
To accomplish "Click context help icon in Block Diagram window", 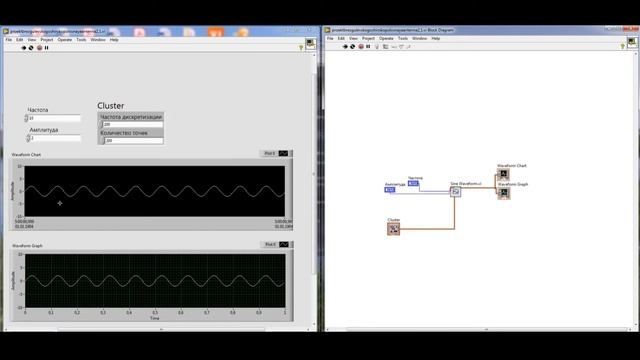I will click(623, 47).
